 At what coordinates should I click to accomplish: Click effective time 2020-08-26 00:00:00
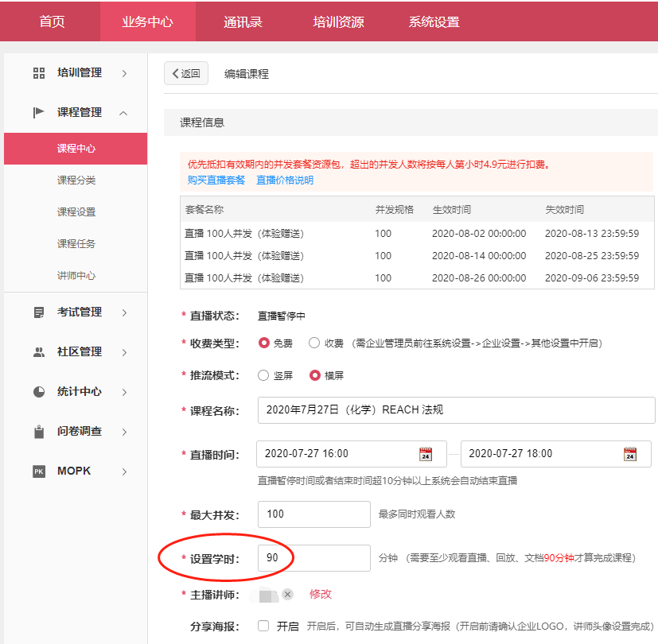[x=479, y=278]
